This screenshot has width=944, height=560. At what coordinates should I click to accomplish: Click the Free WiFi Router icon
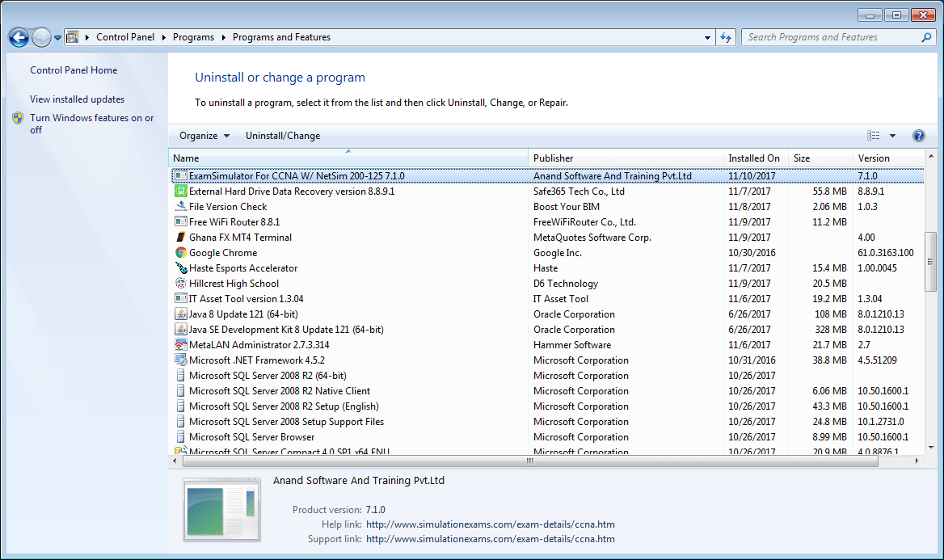point(180,221)
